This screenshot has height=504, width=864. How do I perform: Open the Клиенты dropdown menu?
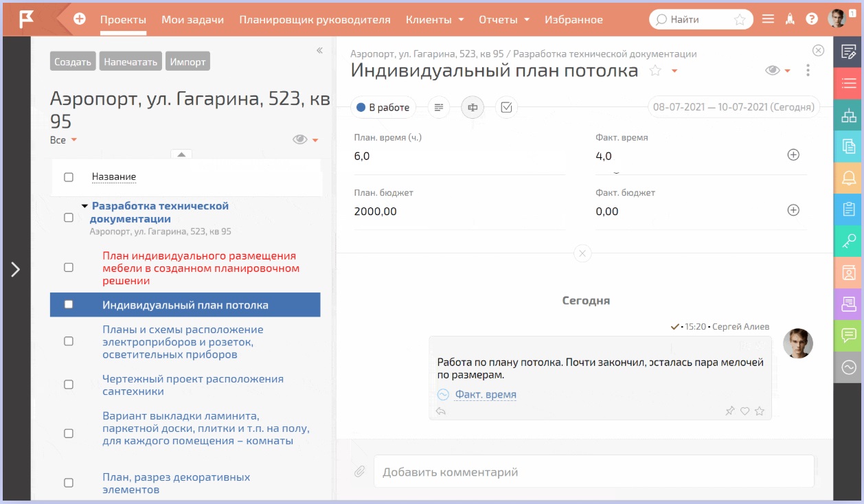[x=434, y=20]
